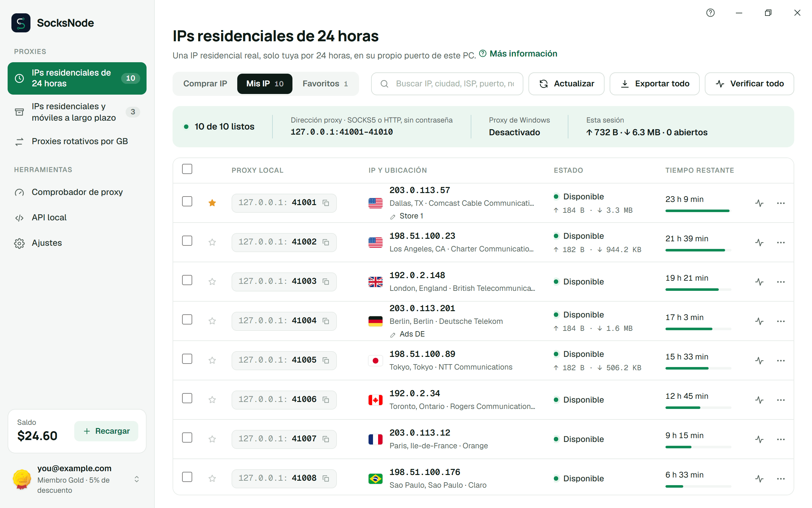Verify the Tokyo 198.51.100.89 proxy with its pulse icon
812x508 pixels.
pos(759,360)
